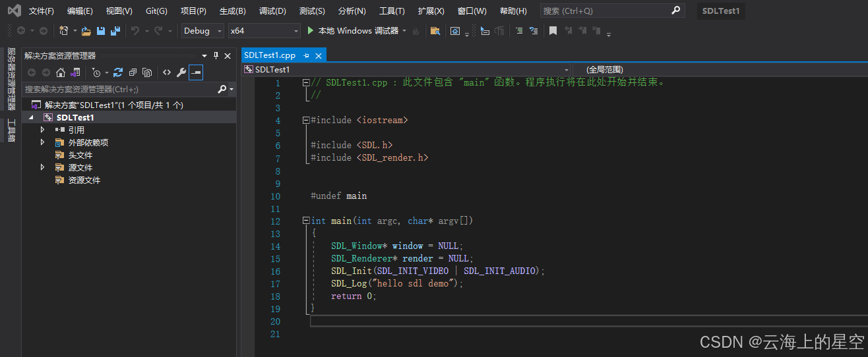
Task: Toggle Show All Files in Solution Explorer
Action: pos(147,72)
